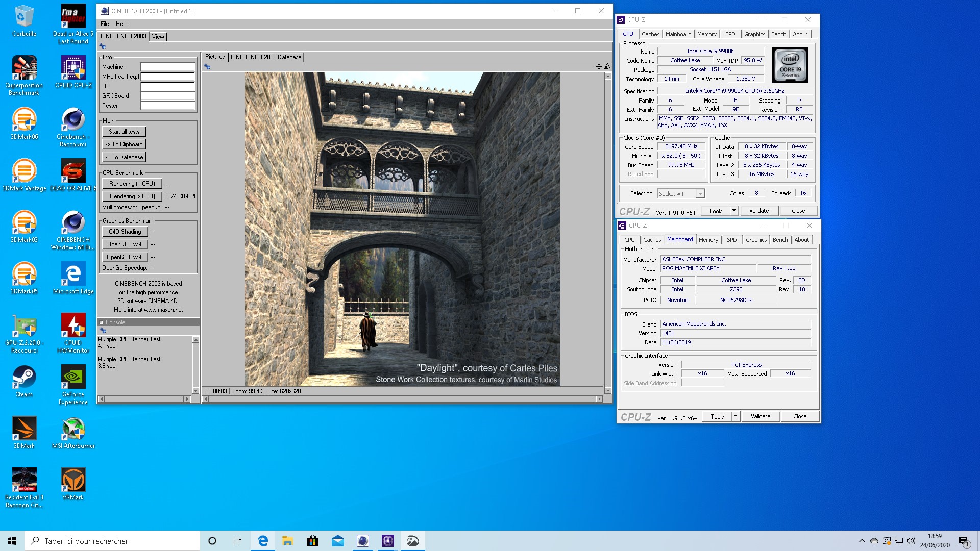Open the GeForce Experience desktop icon
The width and height of the screenshot is (980, 551).
[73, 385]
